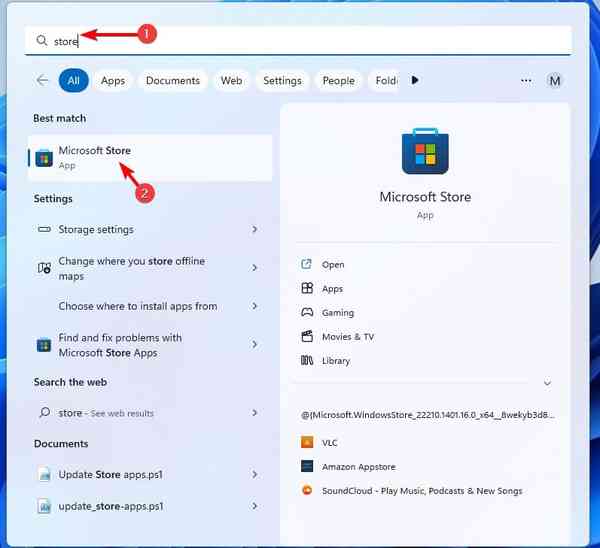Image resolution: width=600 pixels, height=548 pixels.
Task: Open SoundCloud - Play Music entry
Action: tap(422, 491)
